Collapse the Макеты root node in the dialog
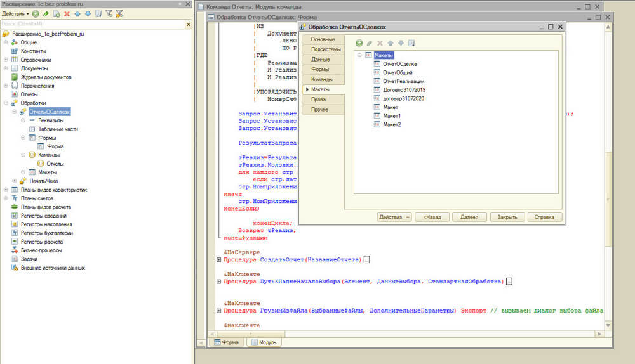This screenshot has width=635, height=364. tap(359, 55)
